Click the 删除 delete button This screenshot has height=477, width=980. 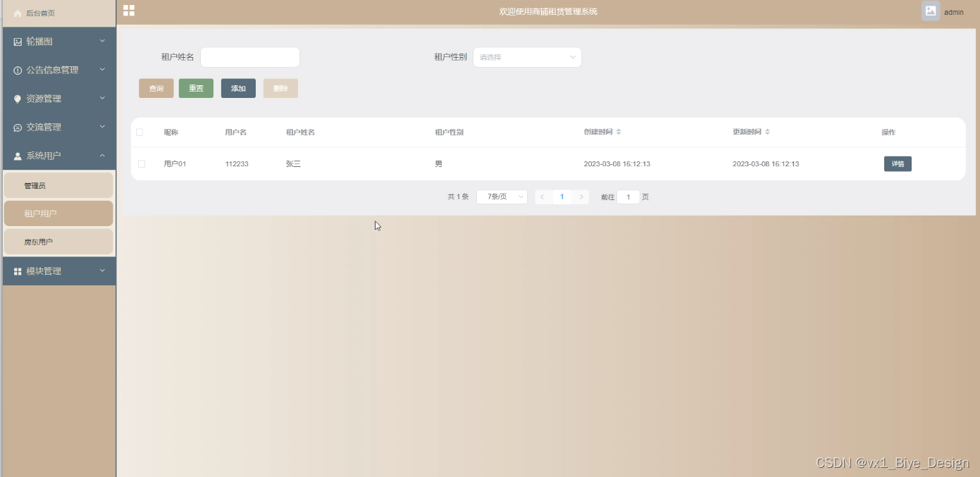(280, 89)
